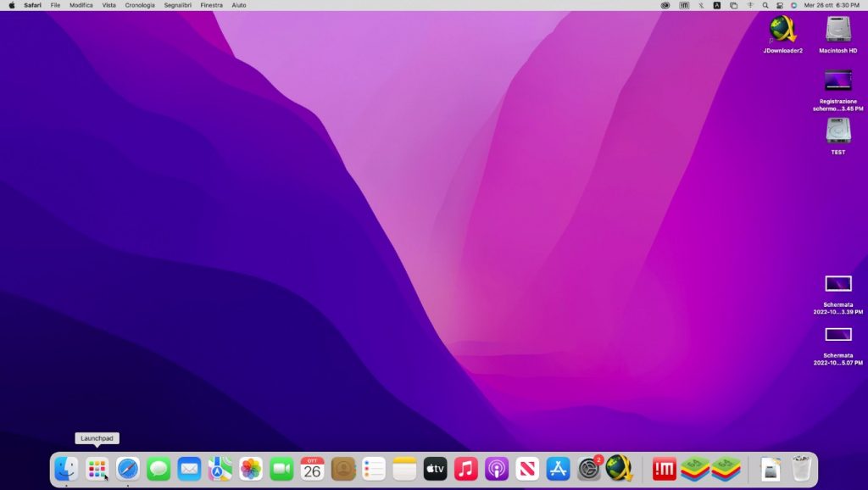Open the App Store
Screen dimensions: 868x490
(557, 470)
